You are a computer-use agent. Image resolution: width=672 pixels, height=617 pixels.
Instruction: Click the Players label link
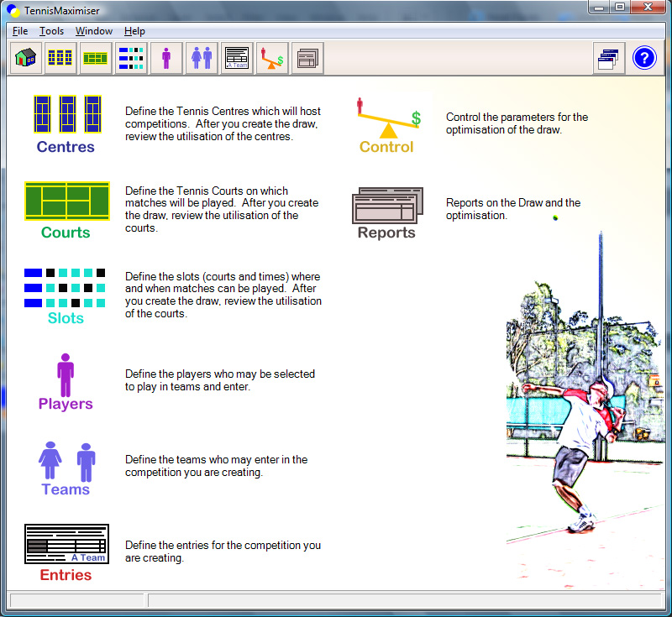66,404
